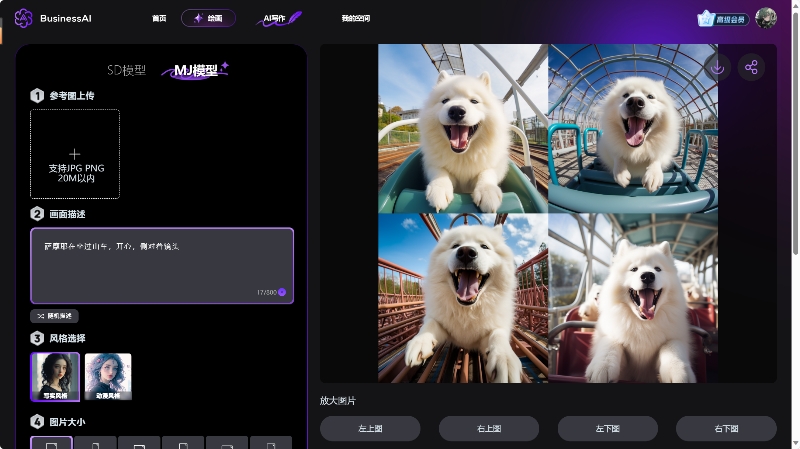
Task: Click the download image icon
Action: click(x=717, y=68)
